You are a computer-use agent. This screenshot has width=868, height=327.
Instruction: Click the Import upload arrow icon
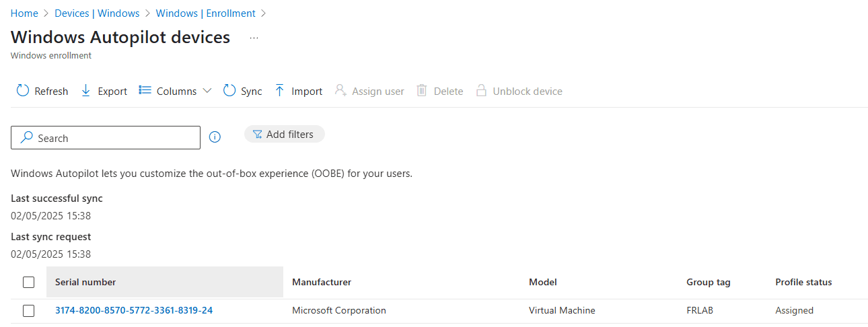click(x=280, y=91)
